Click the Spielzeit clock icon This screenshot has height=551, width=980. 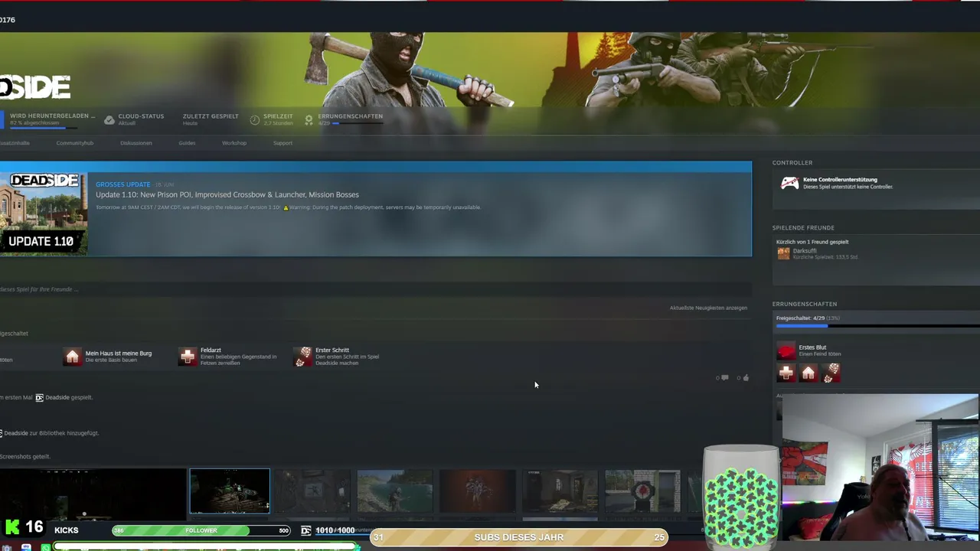[x=255, y=120]
